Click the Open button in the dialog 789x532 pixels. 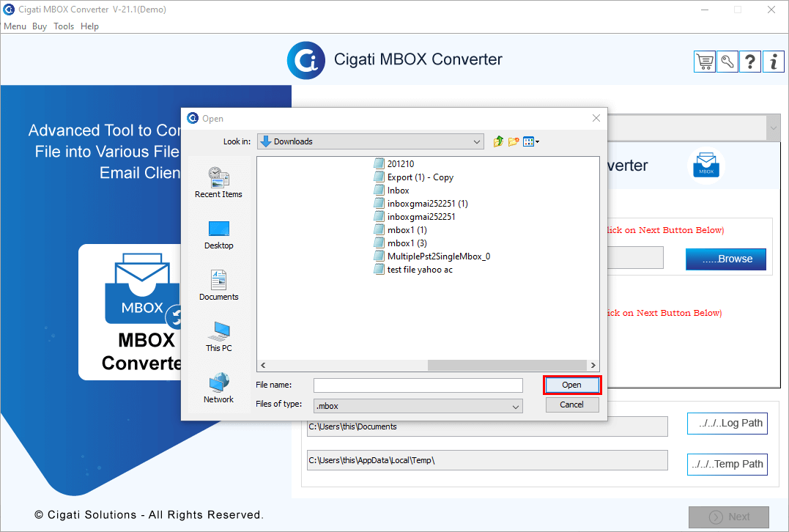click(x=572, y=385)
